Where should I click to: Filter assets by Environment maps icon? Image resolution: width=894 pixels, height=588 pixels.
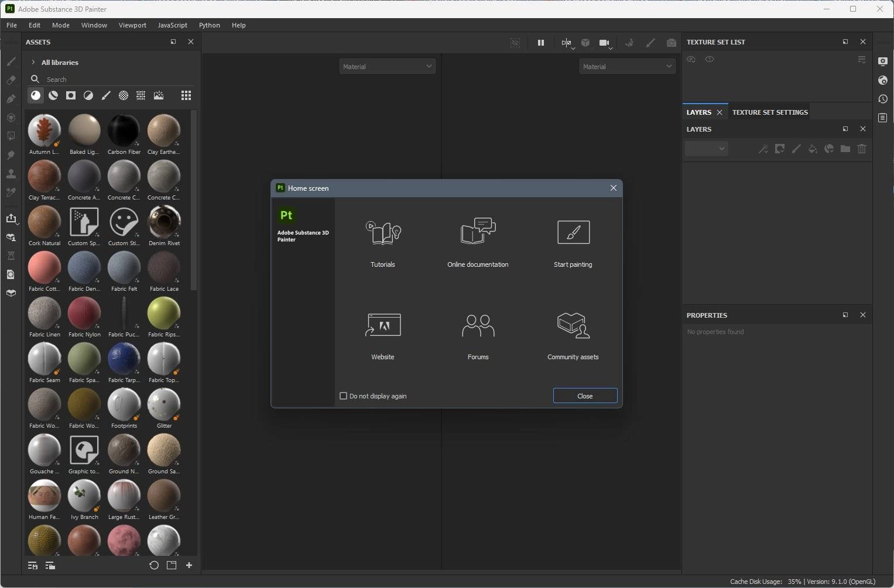(159, 95)
